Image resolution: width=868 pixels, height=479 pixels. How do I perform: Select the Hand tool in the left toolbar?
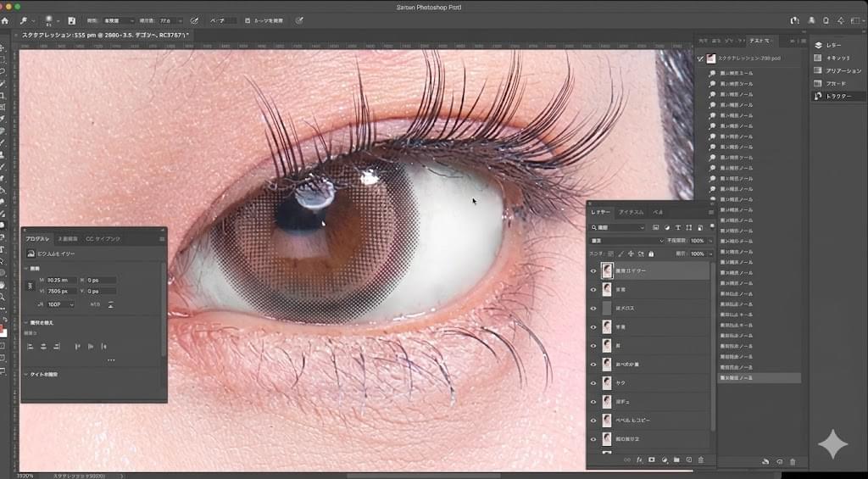4,286
